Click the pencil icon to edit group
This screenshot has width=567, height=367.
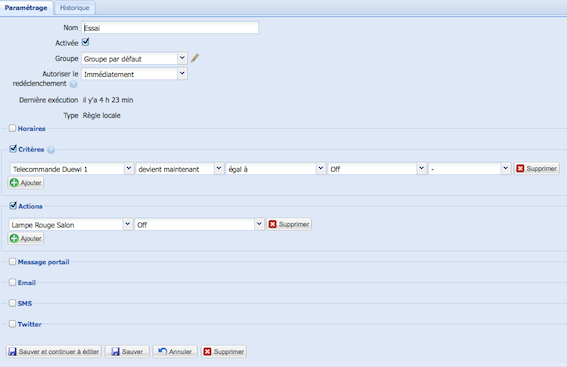point(195,58)
